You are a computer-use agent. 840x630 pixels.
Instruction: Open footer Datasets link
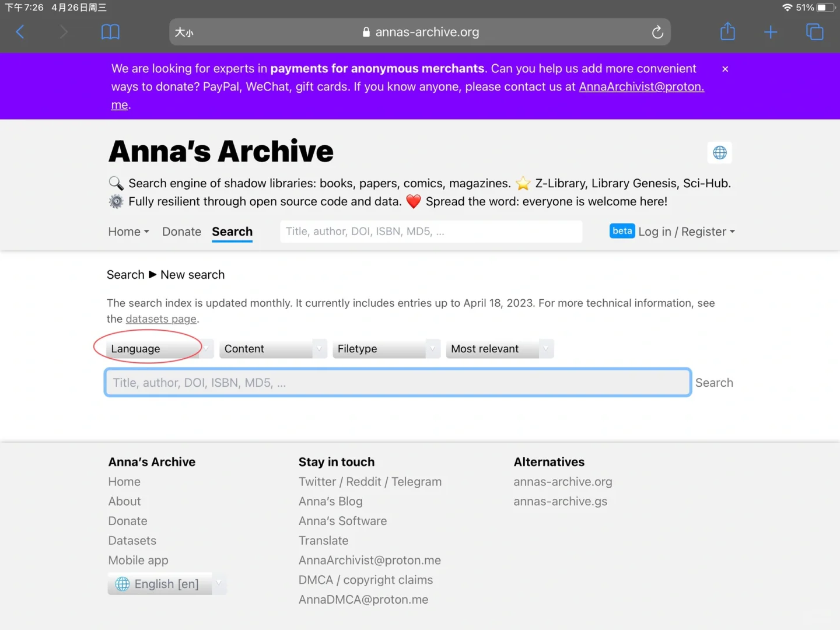pos(132,541)
